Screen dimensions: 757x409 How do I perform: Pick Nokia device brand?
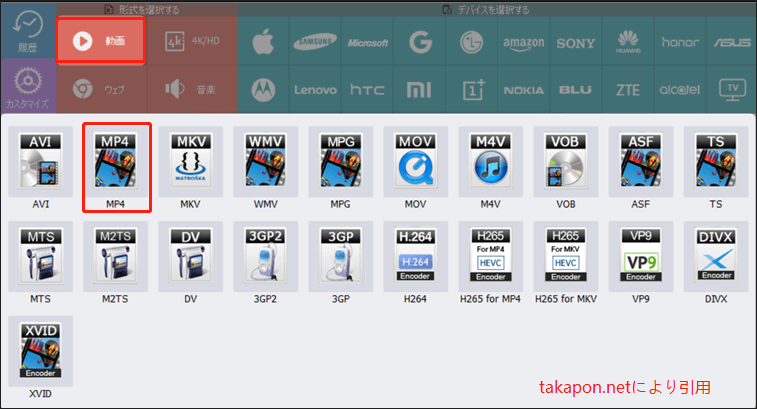(x=524, y=89)
